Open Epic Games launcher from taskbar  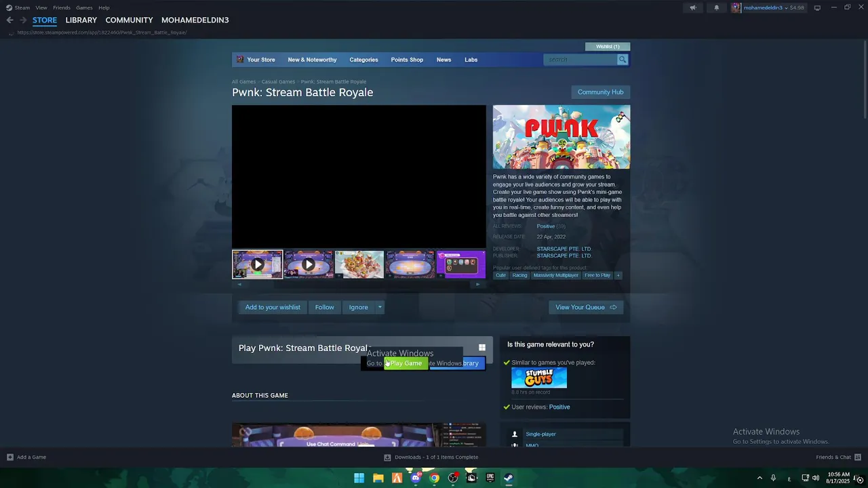tap(490, 478)
